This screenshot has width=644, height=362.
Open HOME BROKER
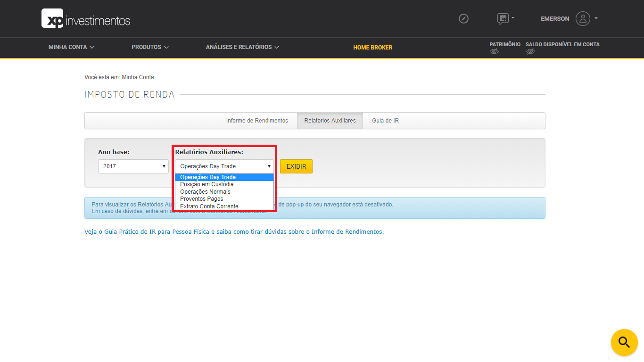(x=372, y=48)
